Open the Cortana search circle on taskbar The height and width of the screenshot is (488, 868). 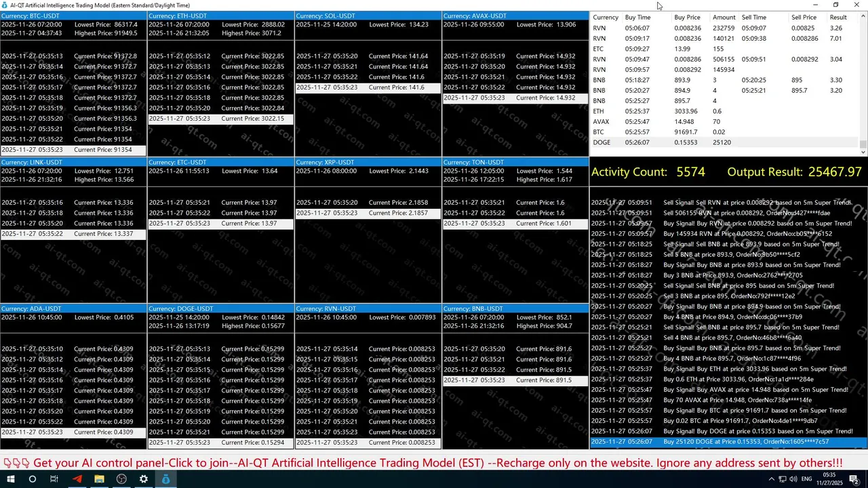(x=32, y=479)
